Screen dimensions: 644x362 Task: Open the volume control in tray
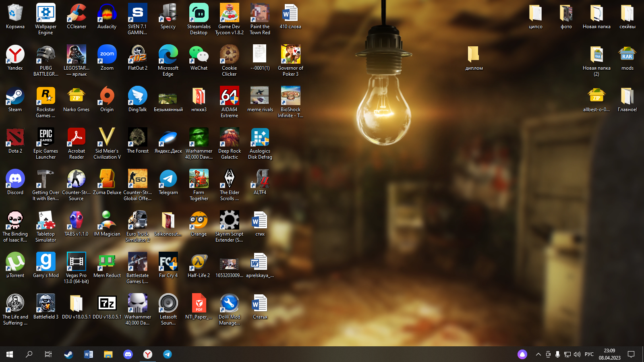click(x=577, y=354)
